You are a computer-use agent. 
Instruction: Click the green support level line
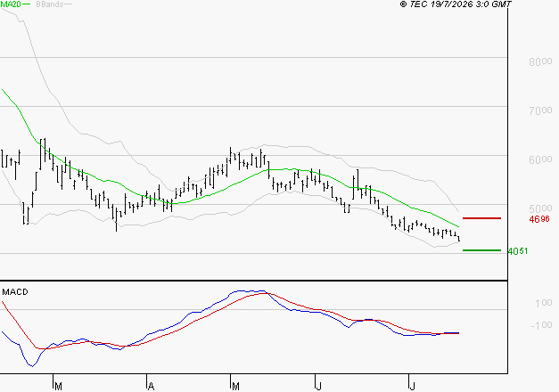481,250
